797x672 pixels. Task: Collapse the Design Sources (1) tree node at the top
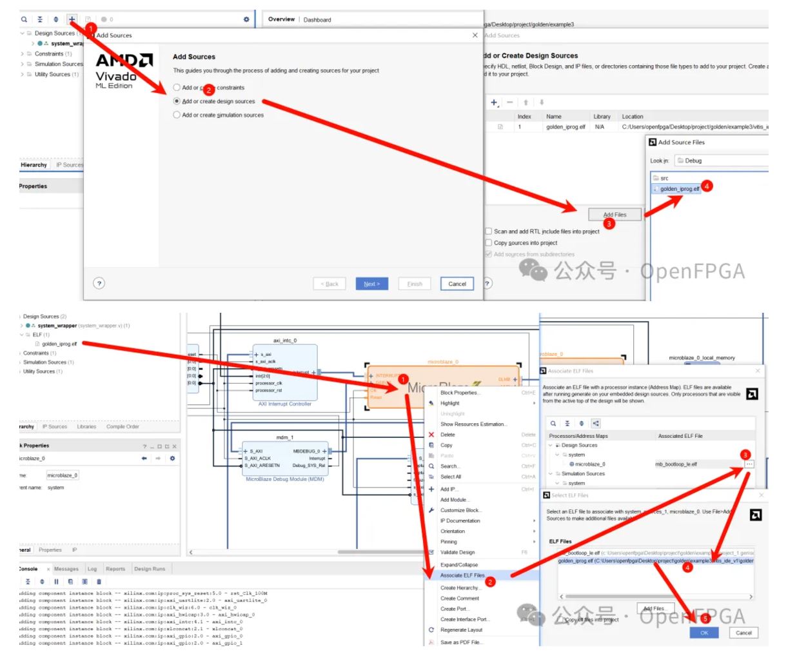pos(23,33)
